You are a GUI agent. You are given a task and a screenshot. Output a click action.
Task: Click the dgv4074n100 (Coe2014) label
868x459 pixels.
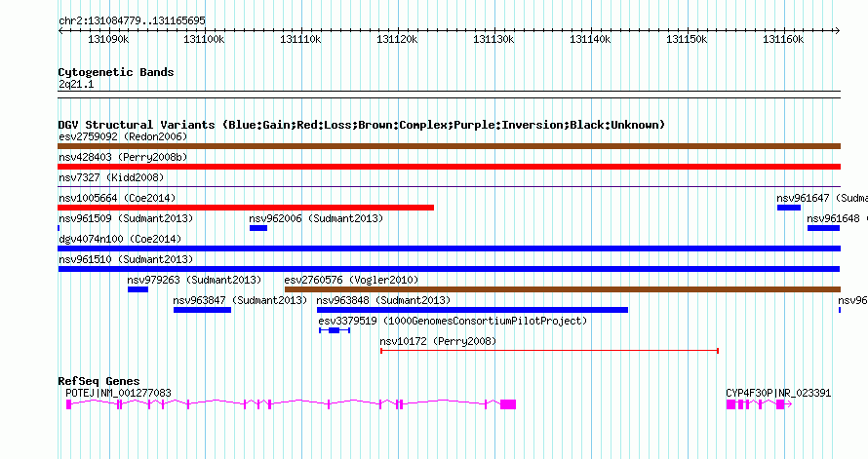click(120, 239)
